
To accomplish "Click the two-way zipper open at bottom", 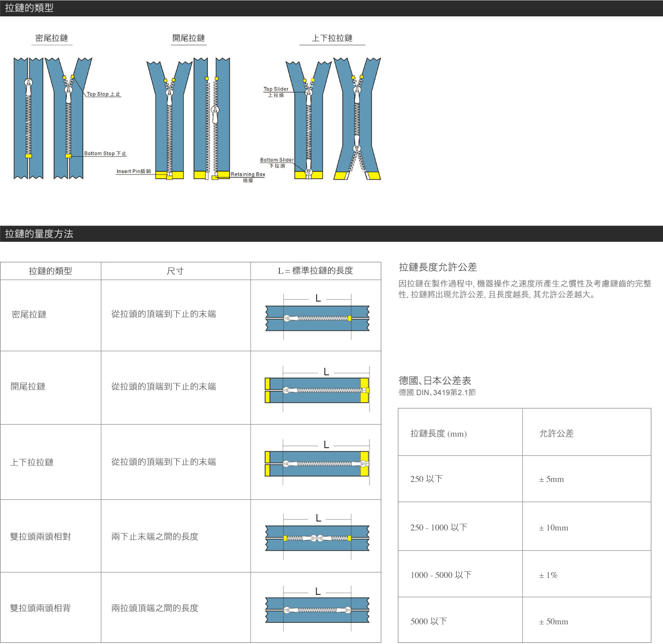I will (x=357, y=118).
